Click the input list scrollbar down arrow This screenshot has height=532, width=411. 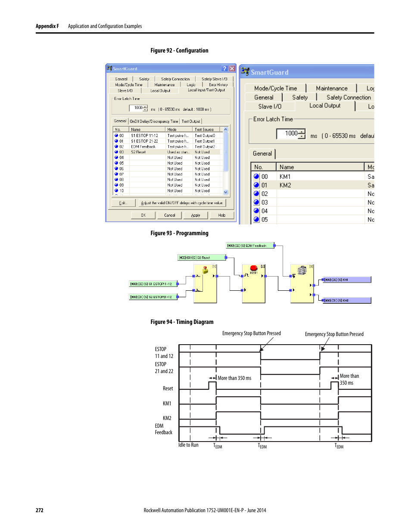[x=226, y=192]
